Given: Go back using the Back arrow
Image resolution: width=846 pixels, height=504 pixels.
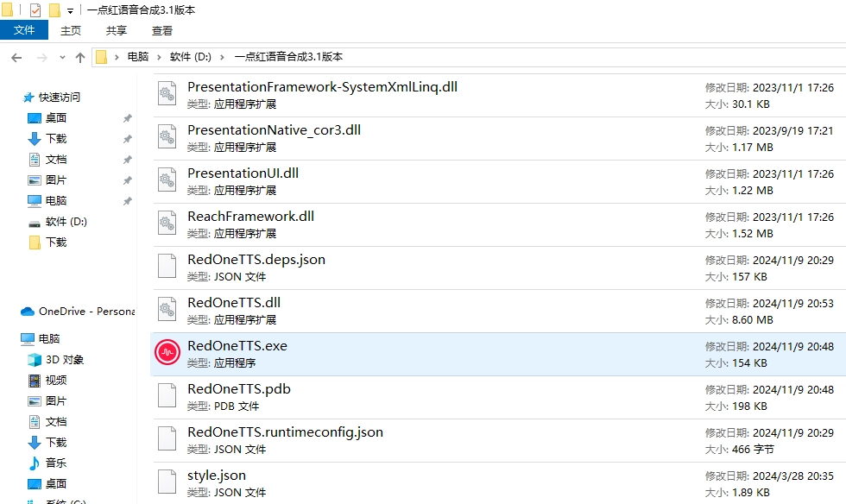Looking at the screenshot, I should tap(16, 57).
